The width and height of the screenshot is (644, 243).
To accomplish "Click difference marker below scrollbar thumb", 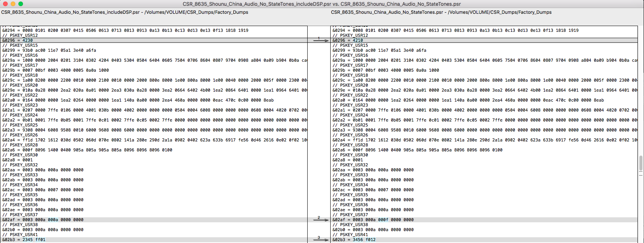I will 641,175.
